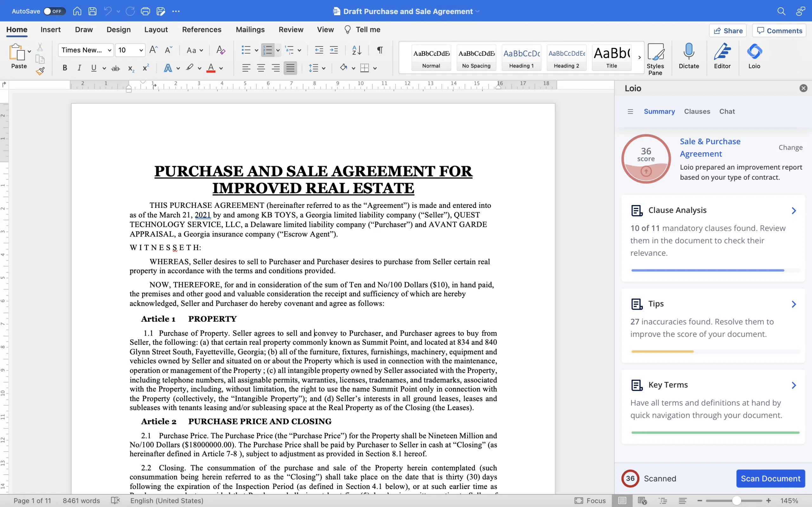
Task: Enable Justify text alignment
Action: tap(290, 68)
